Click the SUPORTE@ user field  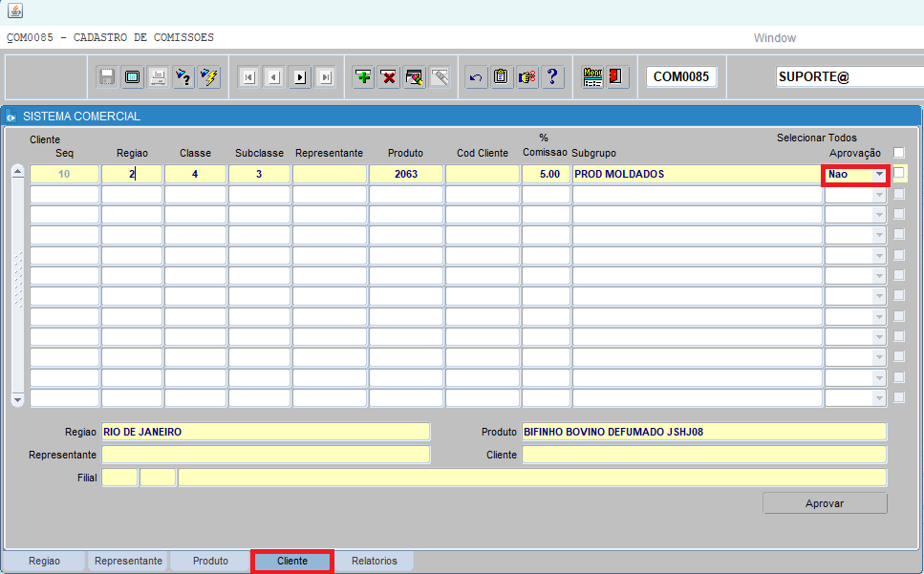[849, 76]
